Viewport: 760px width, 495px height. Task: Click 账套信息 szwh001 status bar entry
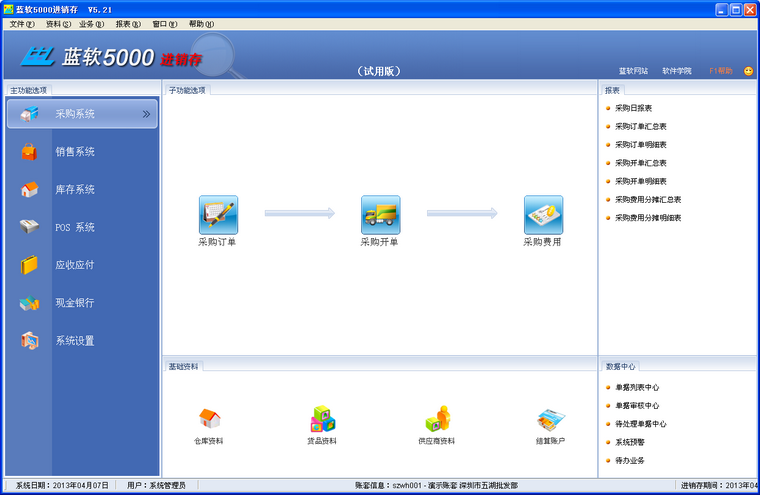(436, 485)
